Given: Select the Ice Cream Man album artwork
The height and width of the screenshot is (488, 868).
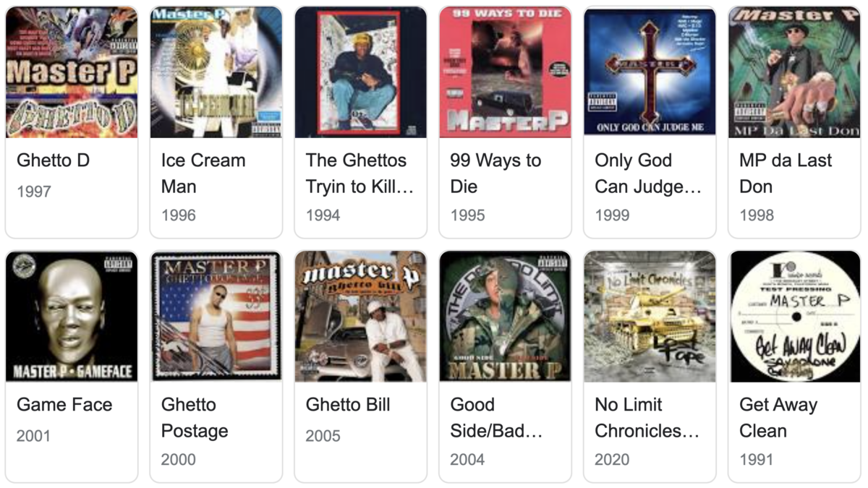Looking at the screenshot, I should pos(216,72).
